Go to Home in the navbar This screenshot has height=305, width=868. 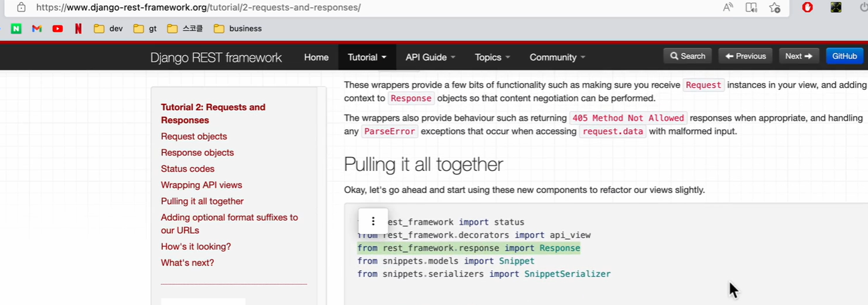(316, 57)
